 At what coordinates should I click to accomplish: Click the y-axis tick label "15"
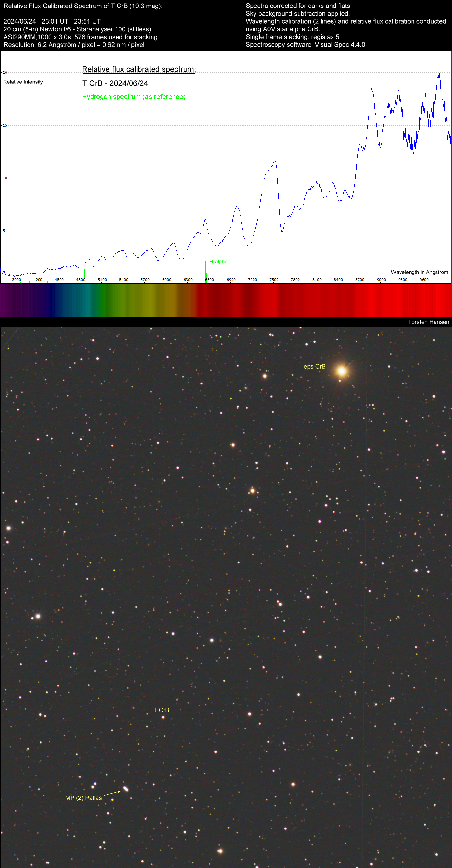pyautogui.click(x=5, y=125)
